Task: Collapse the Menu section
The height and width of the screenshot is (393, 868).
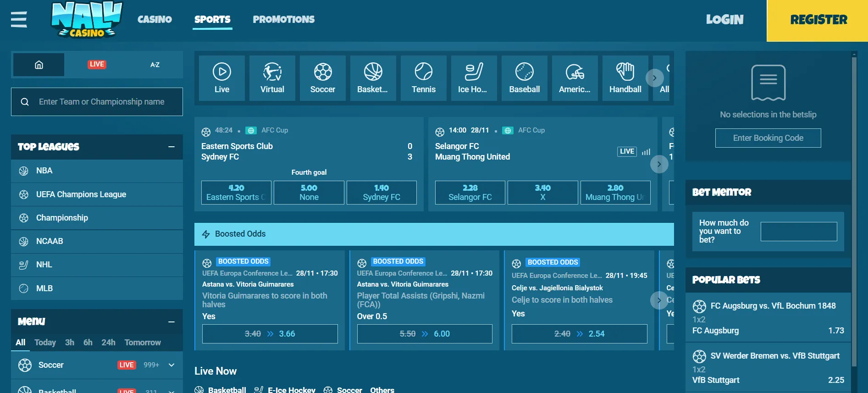Action: pyautogui.click(x=171, y=322)
